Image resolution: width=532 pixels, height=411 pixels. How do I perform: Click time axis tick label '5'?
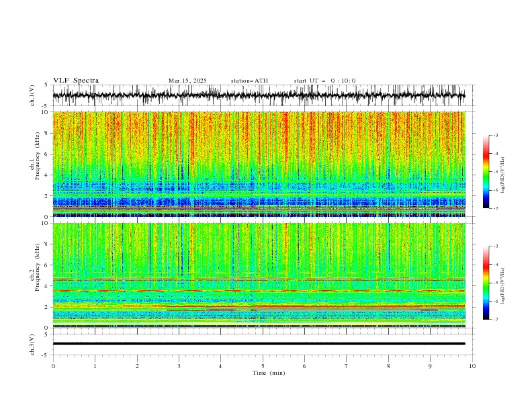coord(263,366)
